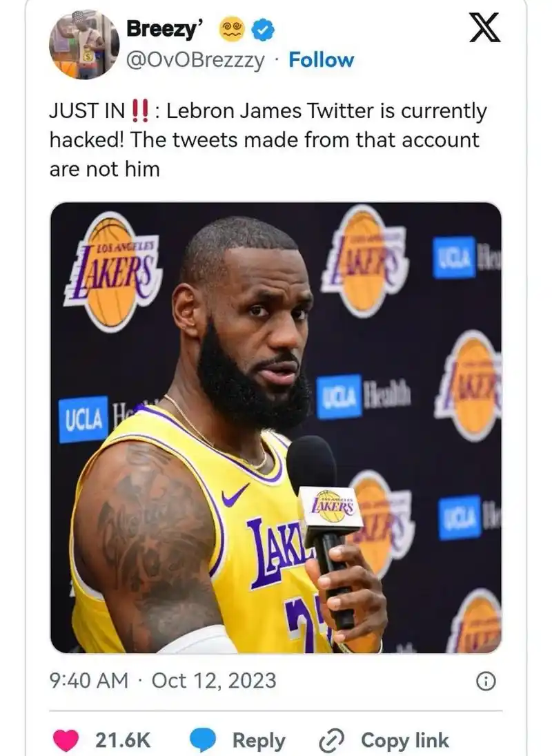Open the @OvOBrezzzy handle link
Image resolution: width=552 pixels, height=756 pixels.
tap(195, 60)
